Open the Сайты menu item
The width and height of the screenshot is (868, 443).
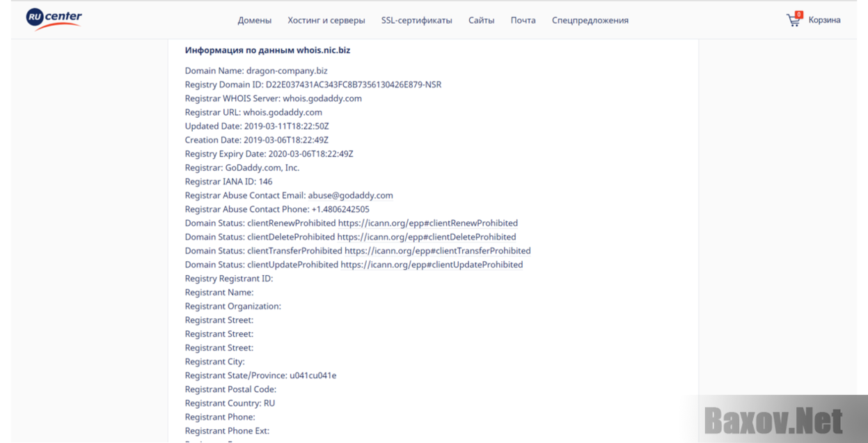(x=482, y=20)
